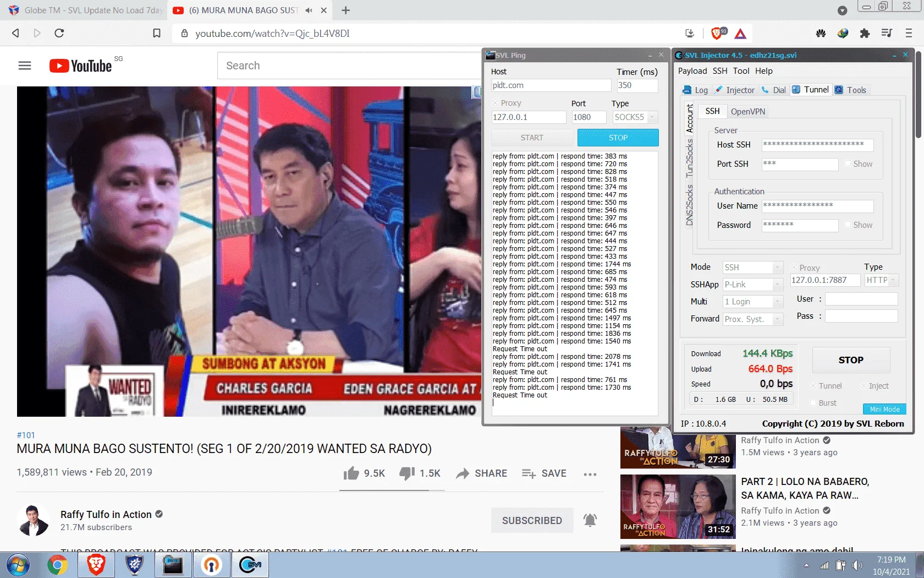Screen dimensions: 924x578
Task: Switch SVL Injector to Mini Mode
Action: 884,410
